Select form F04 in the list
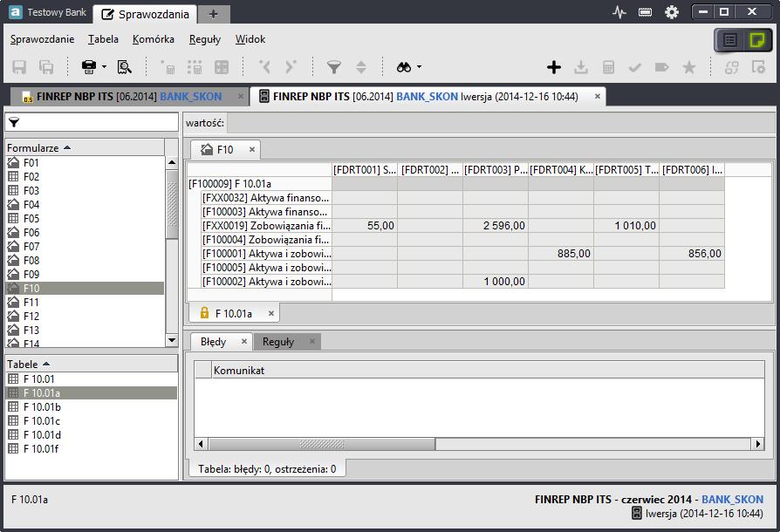The height and width of the screenshot is (532, 780). 85,204
